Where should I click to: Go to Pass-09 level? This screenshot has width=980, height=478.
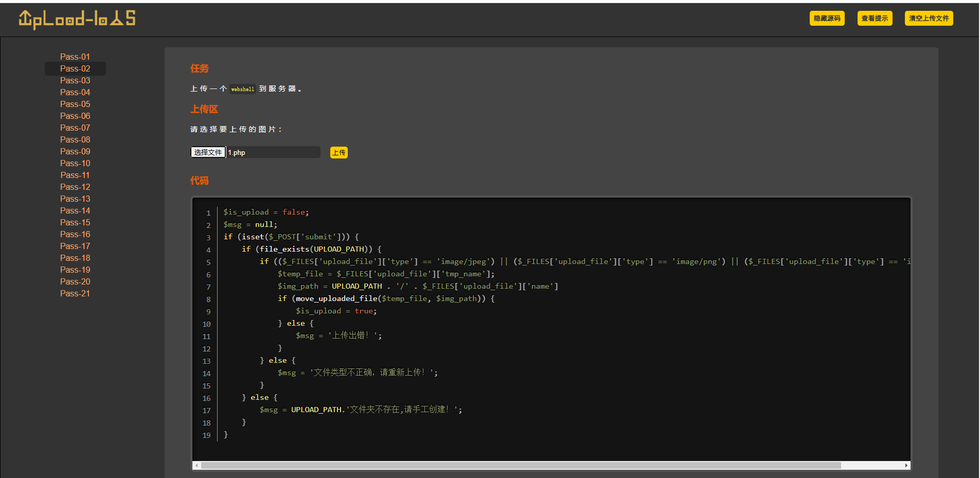pos(75,151)
